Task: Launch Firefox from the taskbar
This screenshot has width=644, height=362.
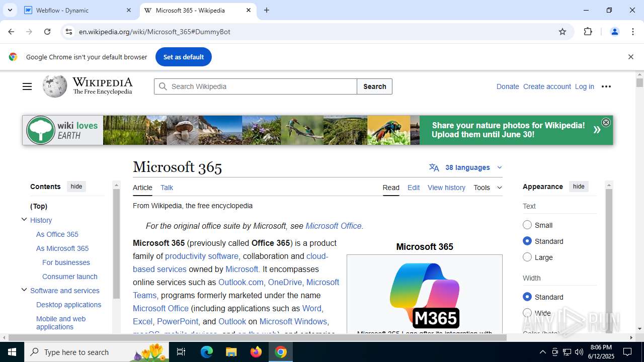Action: point(256,352)
